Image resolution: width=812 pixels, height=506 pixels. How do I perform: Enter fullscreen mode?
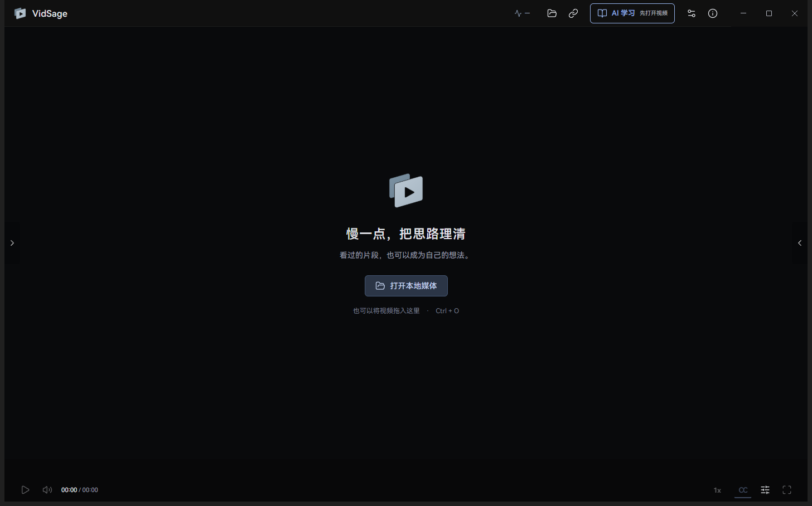787,490
